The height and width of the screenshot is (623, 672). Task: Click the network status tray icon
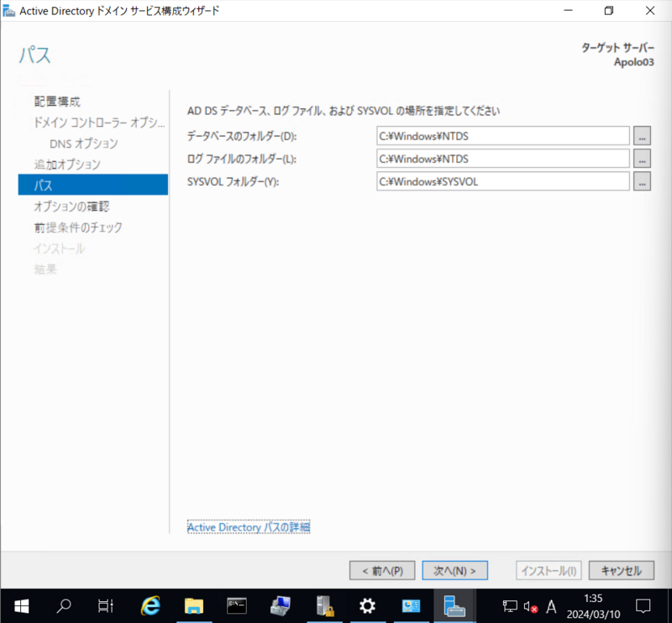tap(510, 606)
